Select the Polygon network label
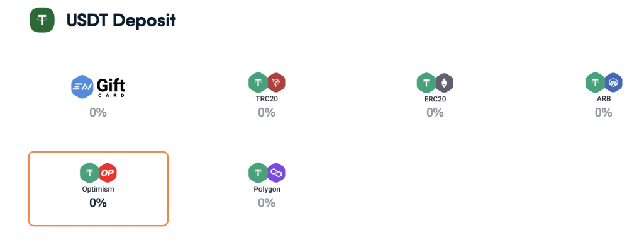644x242 pixels. (x=267, y=190)
